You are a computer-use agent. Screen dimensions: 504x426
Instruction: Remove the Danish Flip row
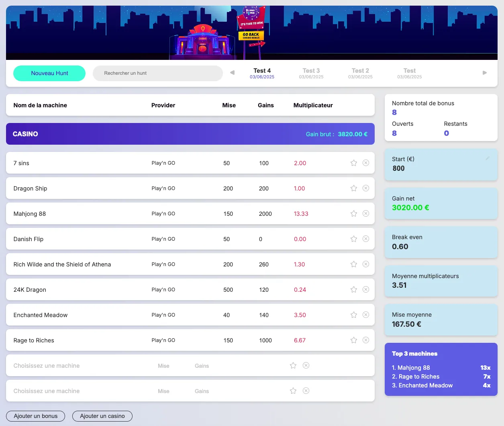coord(365,239)
